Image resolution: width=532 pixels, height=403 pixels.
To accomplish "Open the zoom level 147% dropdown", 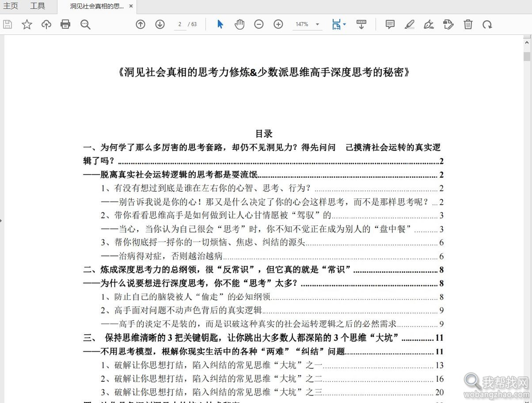I will (307, 24).
